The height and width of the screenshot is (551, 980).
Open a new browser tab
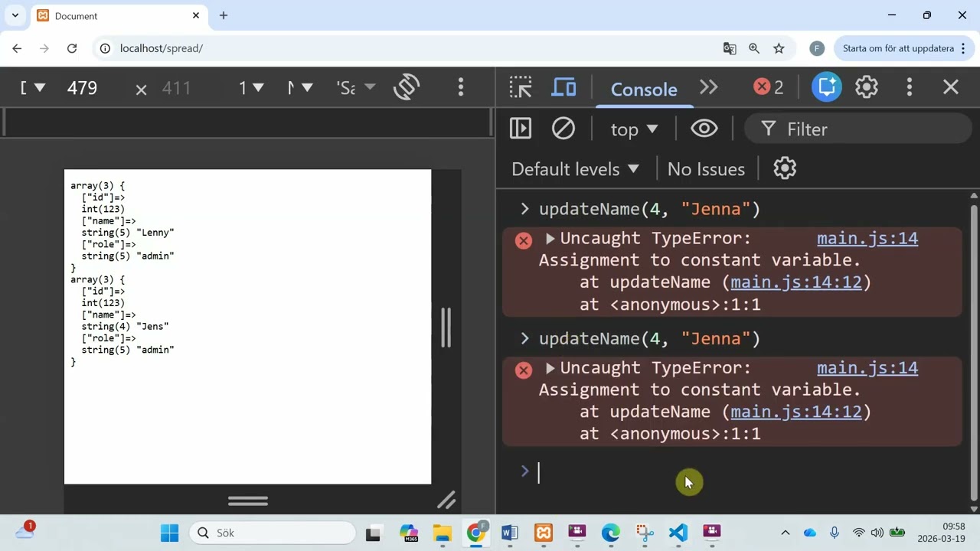tap(224, 15)
